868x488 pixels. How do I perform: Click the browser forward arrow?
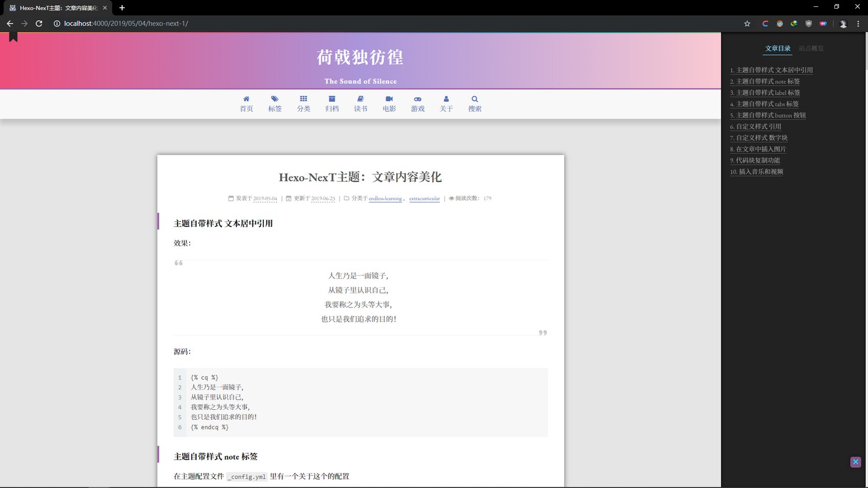point(24,24)
